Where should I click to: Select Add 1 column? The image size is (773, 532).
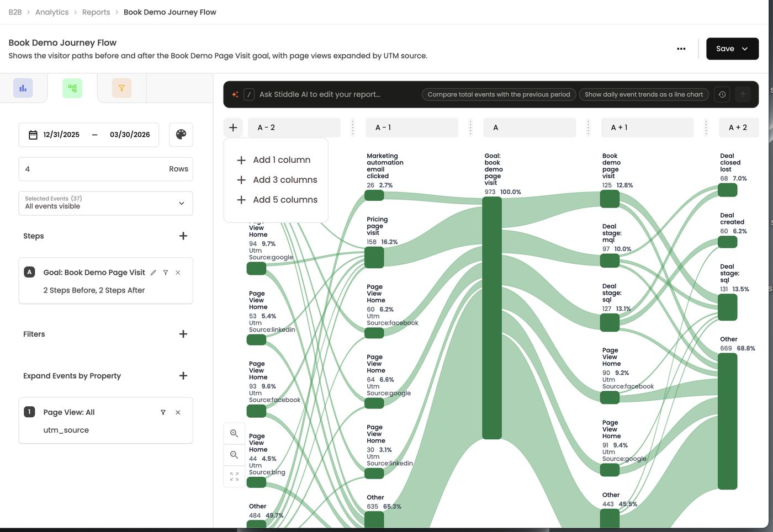(276, 160)
